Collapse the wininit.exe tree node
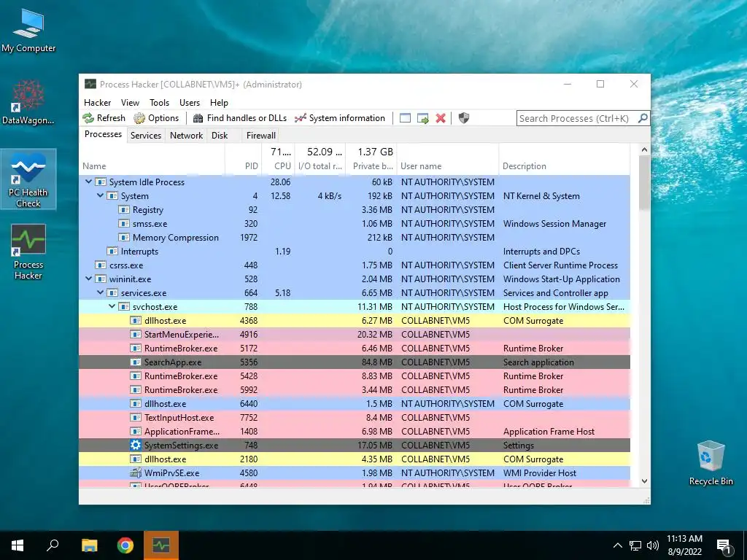 click(x=88, y=279)
